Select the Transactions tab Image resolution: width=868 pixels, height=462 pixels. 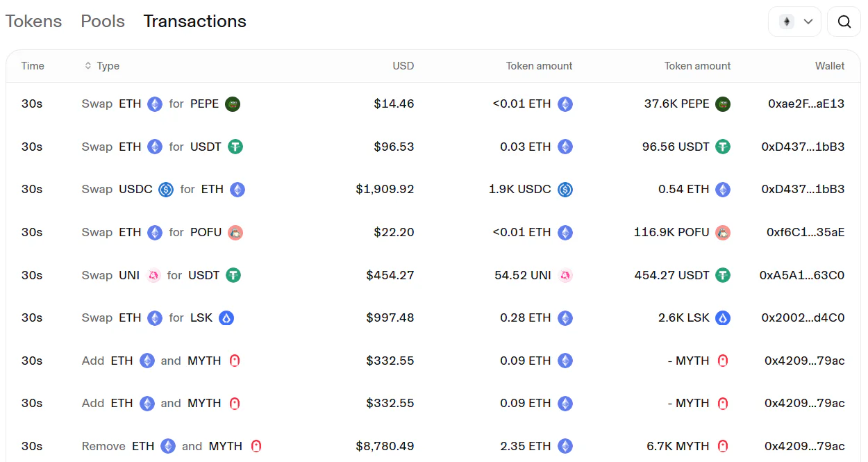pos(194,22)
